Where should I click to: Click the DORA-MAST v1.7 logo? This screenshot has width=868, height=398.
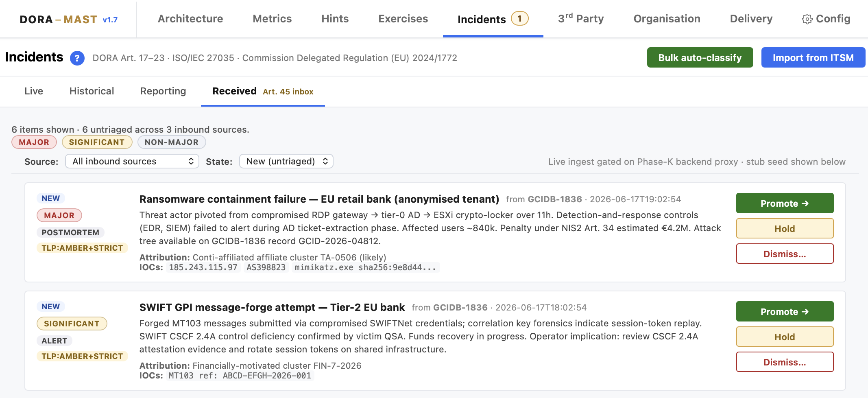point(69,19)
